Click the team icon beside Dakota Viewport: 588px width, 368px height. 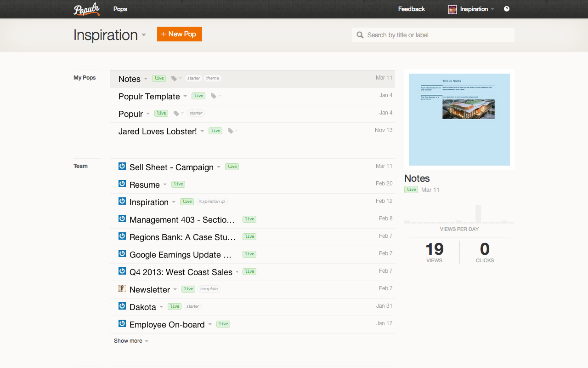tap(122, 306)
